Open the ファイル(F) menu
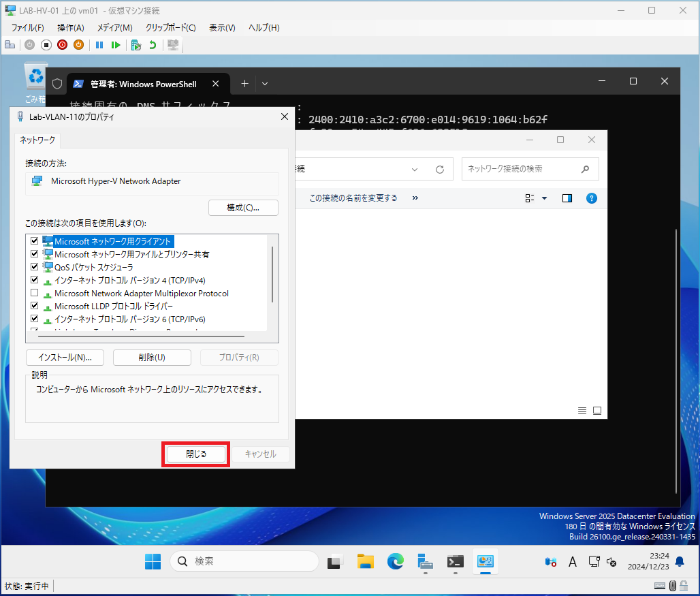Viewport: 700px width, 596px height. coord(28,28)
